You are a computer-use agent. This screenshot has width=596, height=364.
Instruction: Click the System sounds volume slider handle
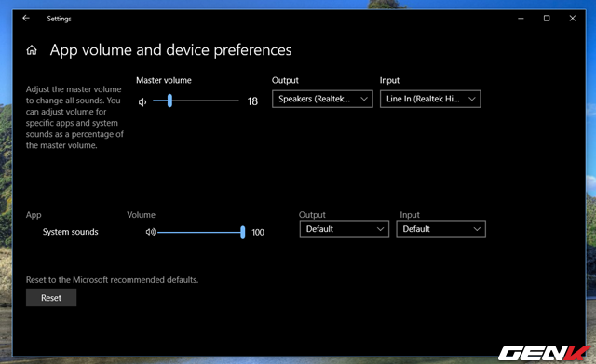(x=242, y=232)
